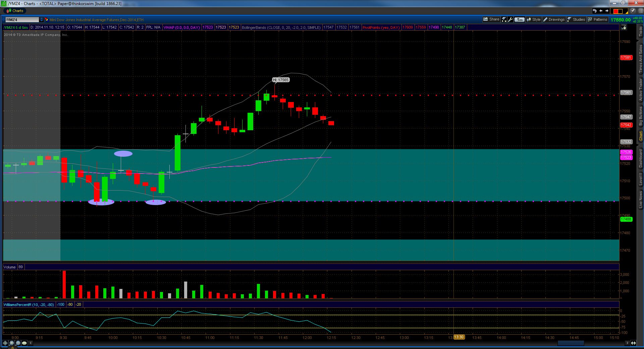Click the 17488 green price label

coord(626,219)
